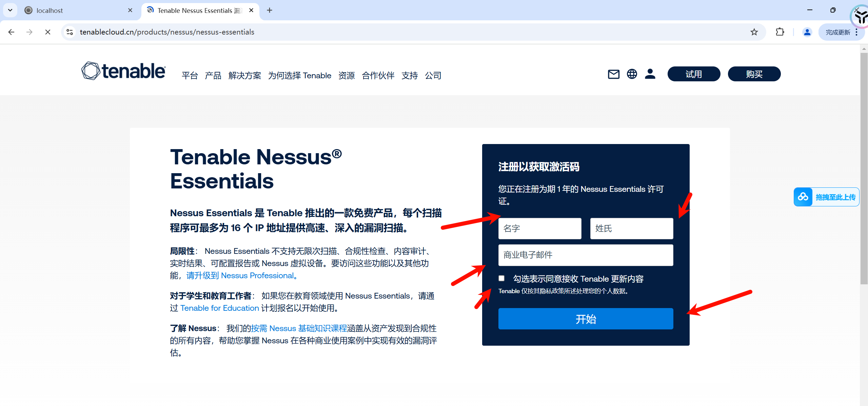Click the blue 开始 submit button
The height and width of the screenshot is (406, 868).
pyautogui.click(x=586, y=319)
